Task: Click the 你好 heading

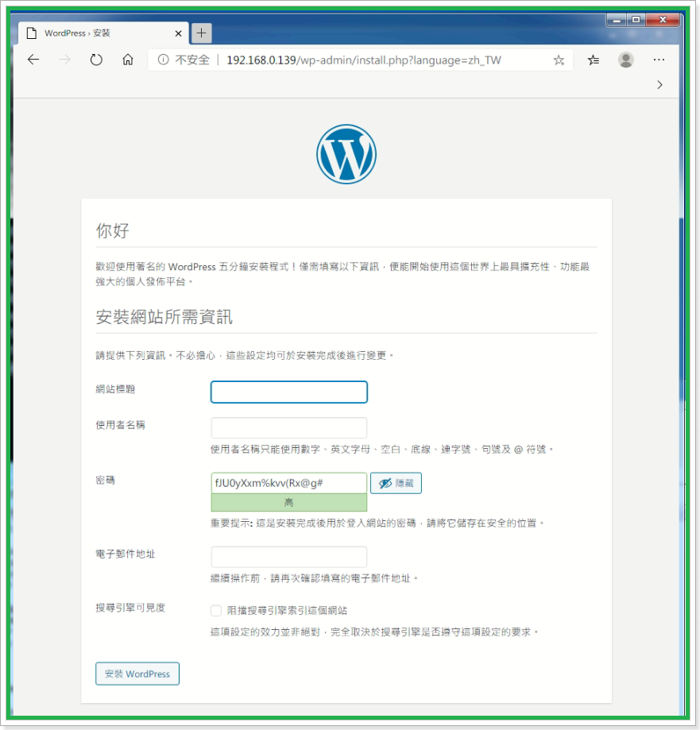Action: click(112, 230)
